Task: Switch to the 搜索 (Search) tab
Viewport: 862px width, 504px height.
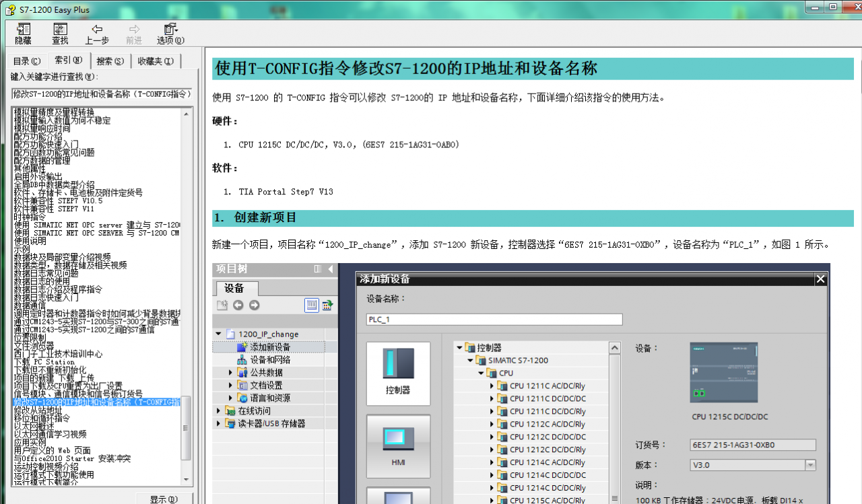Action: tap(110, 61)
